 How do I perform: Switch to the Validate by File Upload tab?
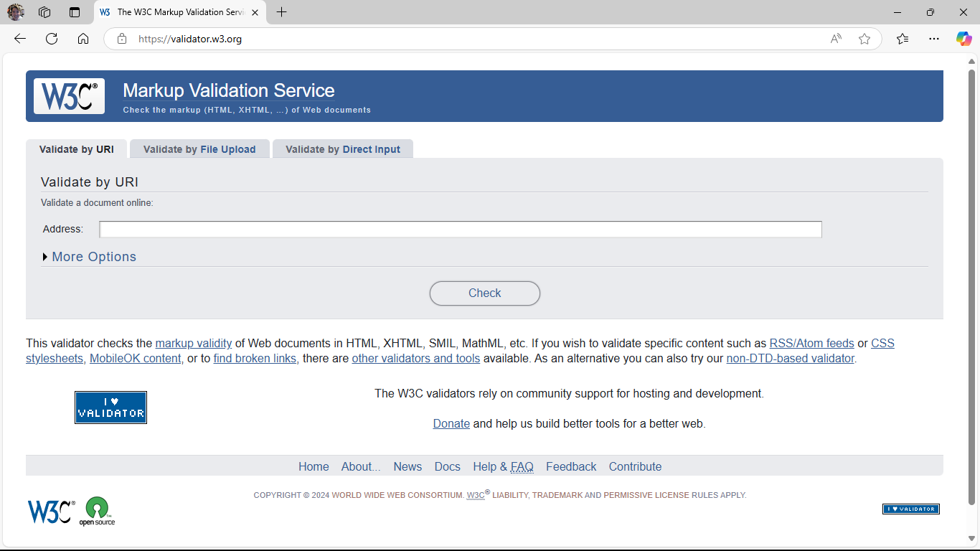pyautogui.click(x=199, y=149)
